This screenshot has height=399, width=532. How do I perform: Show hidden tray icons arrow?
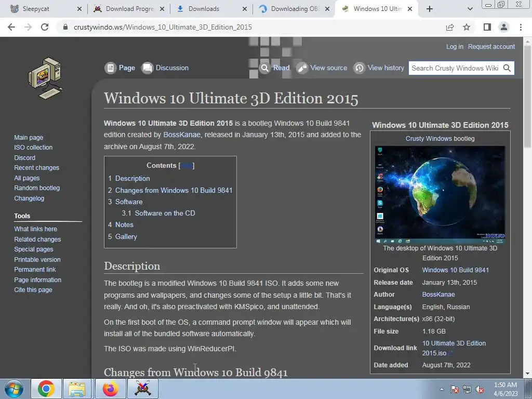[x=442, y=389]
